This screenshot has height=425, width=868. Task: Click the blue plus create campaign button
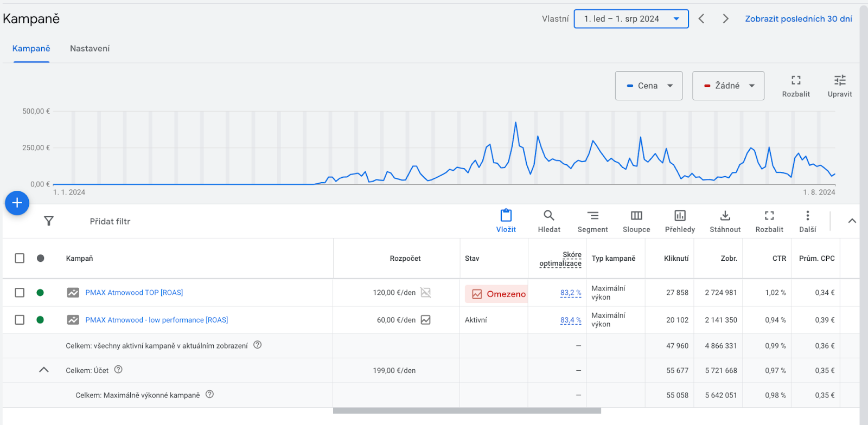coord(17,203)
